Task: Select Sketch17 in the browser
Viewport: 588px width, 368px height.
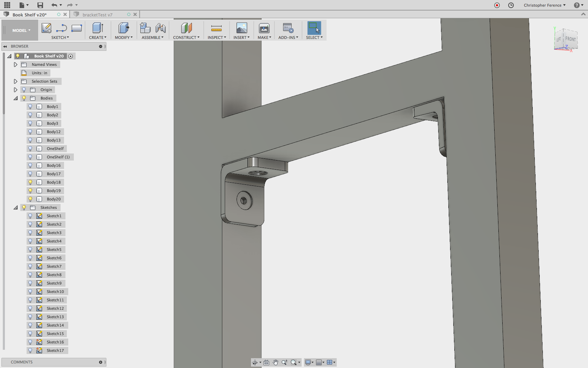Action: tap(55, 350)
